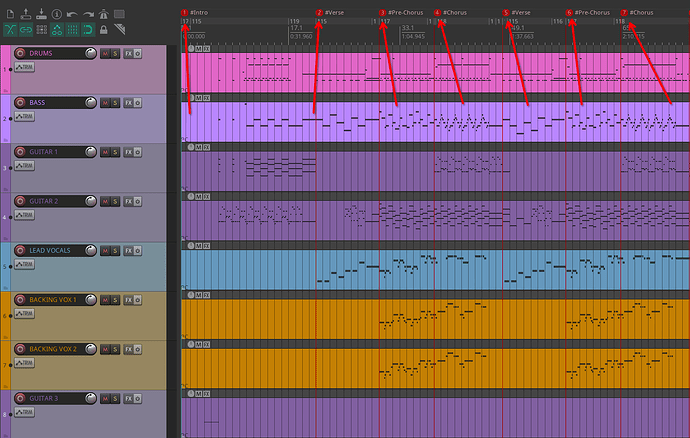The height and width of the screenshot is (438, 690).
Task: Solo the BACKING VOX 1 track
Action: pos(115,299)
